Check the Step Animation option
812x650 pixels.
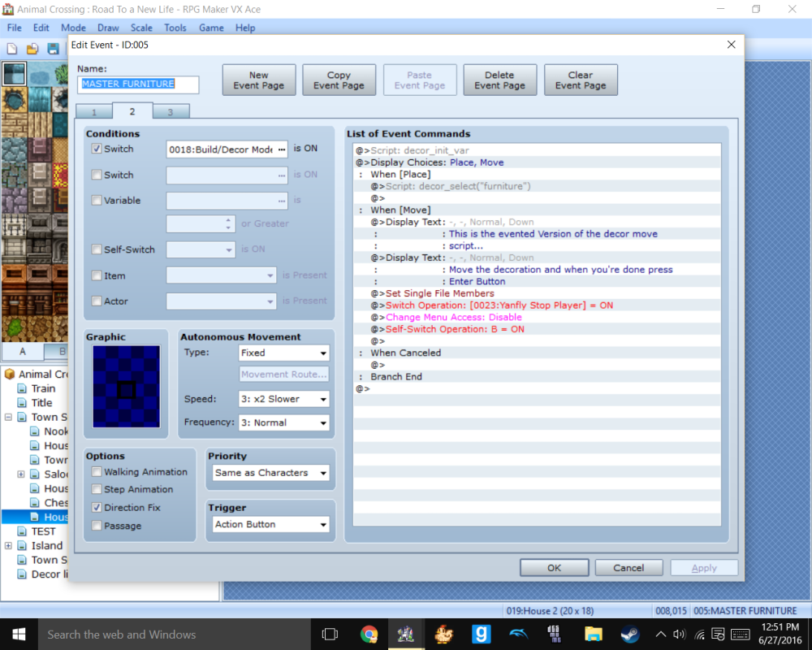coord(97,489)
